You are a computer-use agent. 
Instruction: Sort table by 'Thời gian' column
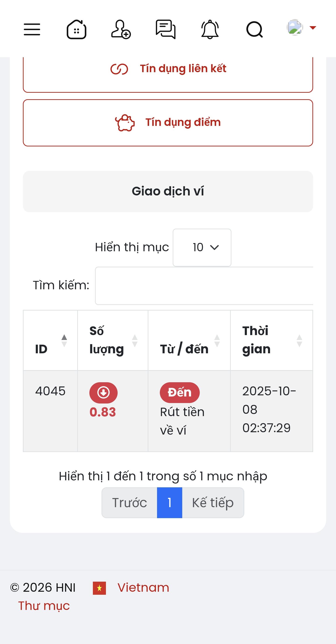271,340
